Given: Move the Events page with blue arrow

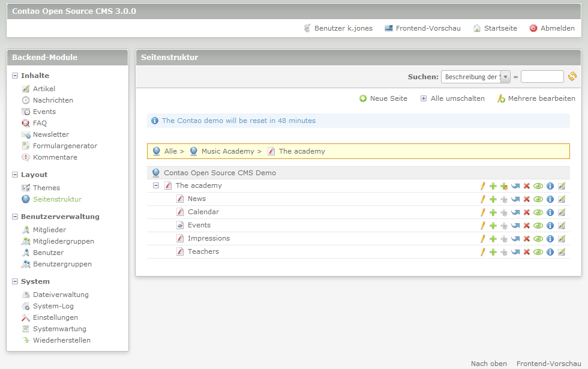Looking at the screenshot, I should point(515,226).
